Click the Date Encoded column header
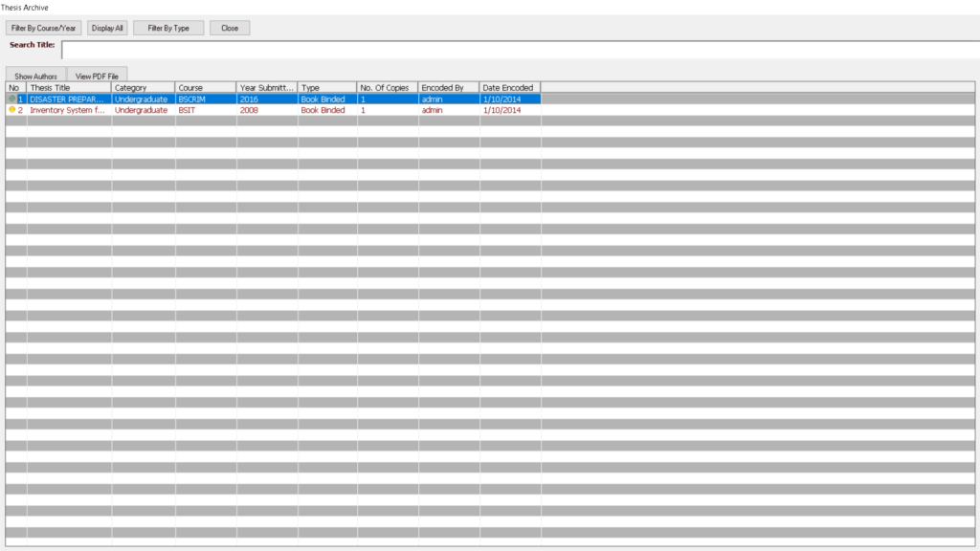The height and width of the screenshot is (551, 980). [x=508, y=87]
